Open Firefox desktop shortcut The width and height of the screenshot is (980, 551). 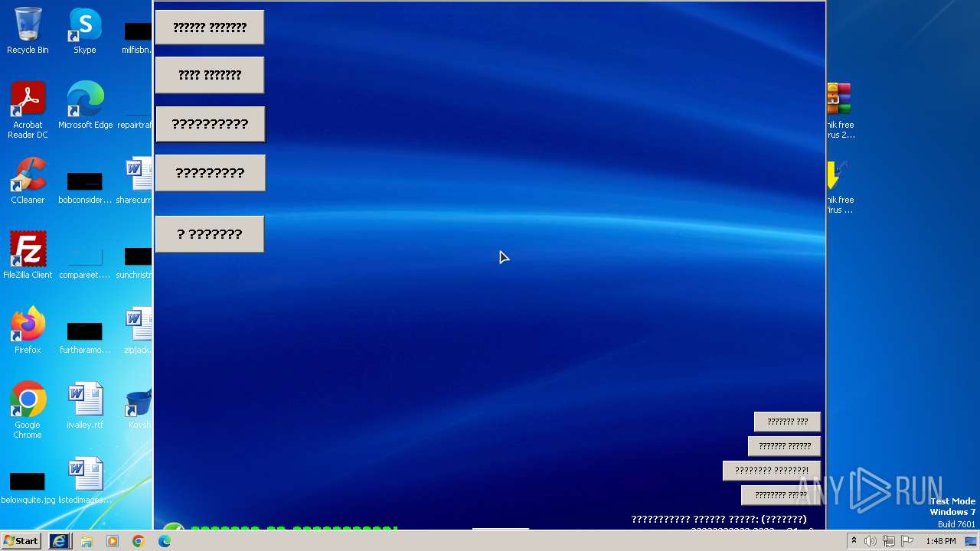click(28, 331)
